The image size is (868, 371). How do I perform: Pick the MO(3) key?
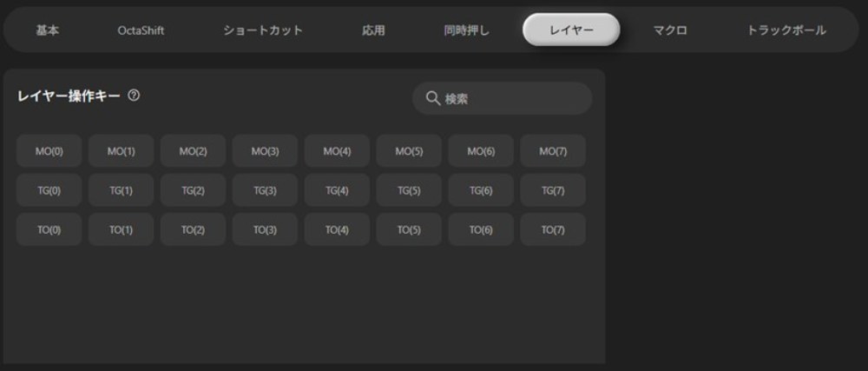[x=265, y=150]
